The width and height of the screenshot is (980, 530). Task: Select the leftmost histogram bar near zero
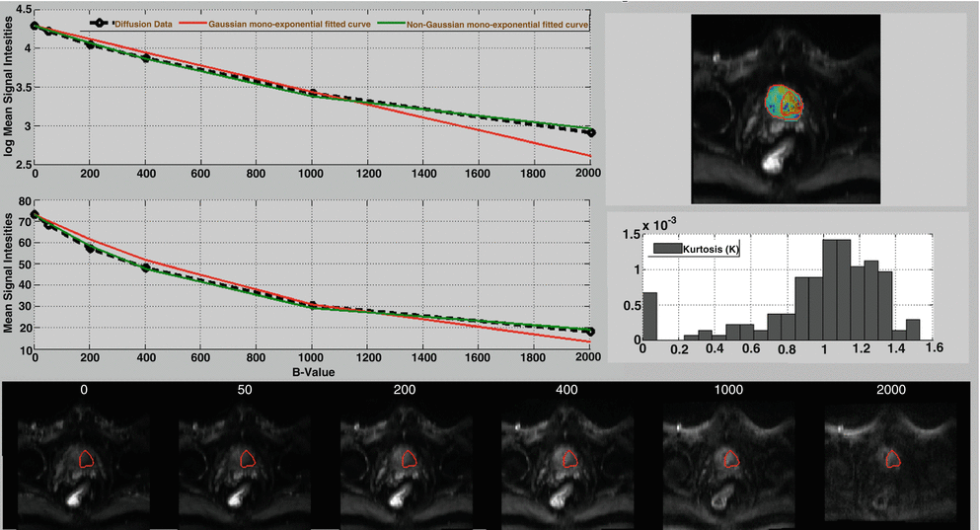[x=649, y=316]
